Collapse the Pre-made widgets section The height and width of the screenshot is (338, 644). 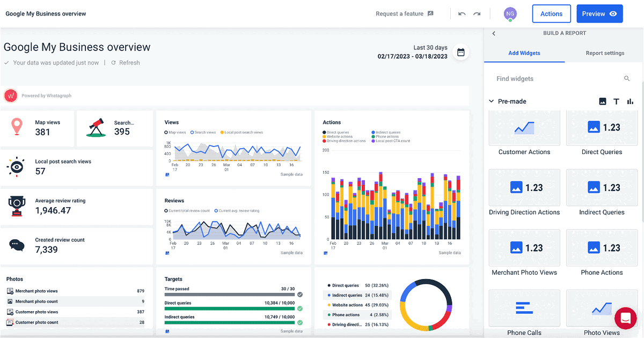(491, 101)
